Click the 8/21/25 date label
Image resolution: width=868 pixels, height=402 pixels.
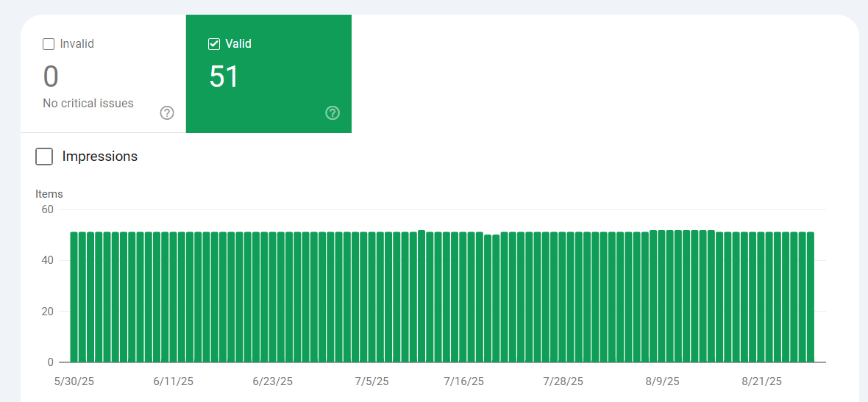762,381
